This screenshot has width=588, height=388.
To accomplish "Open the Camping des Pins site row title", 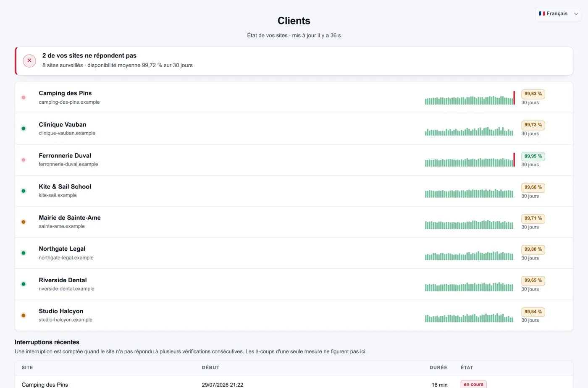I will [65, 93].
